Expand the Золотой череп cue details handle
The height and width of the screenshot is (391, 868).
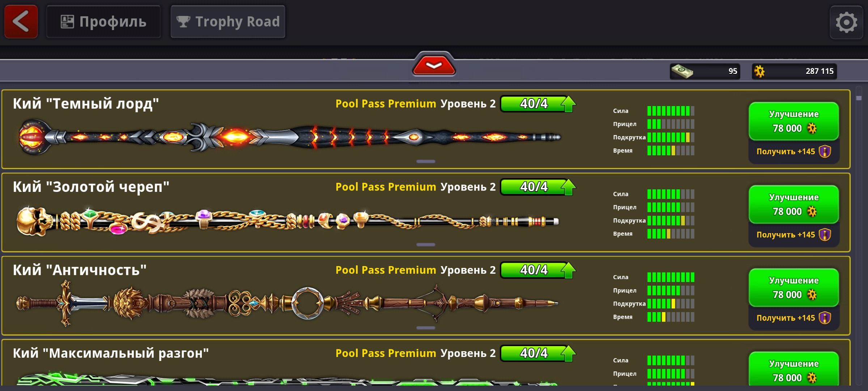tap(426, 245)
